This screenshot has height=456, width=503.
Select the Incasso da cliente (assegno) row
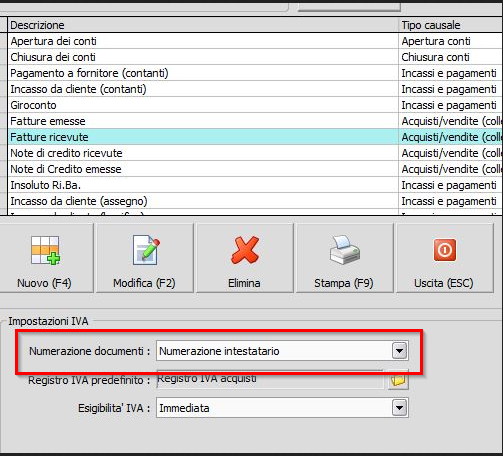click(255, 201)
